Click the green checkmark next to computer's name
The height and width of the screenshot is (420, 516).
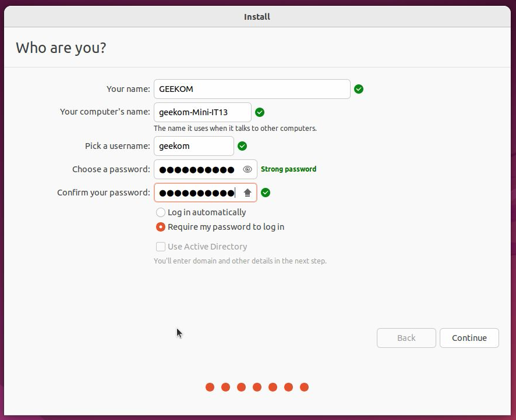(260, 112)
